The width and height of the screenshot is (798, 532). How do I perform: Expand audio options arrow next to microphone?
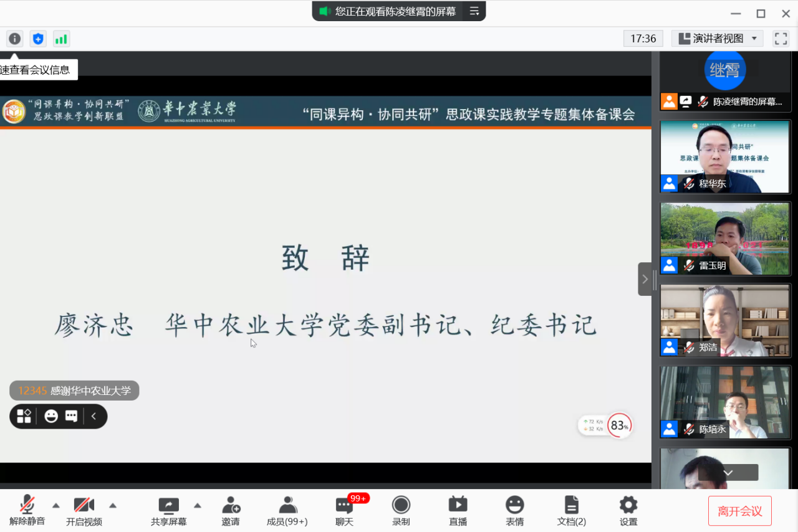point(55,505)
